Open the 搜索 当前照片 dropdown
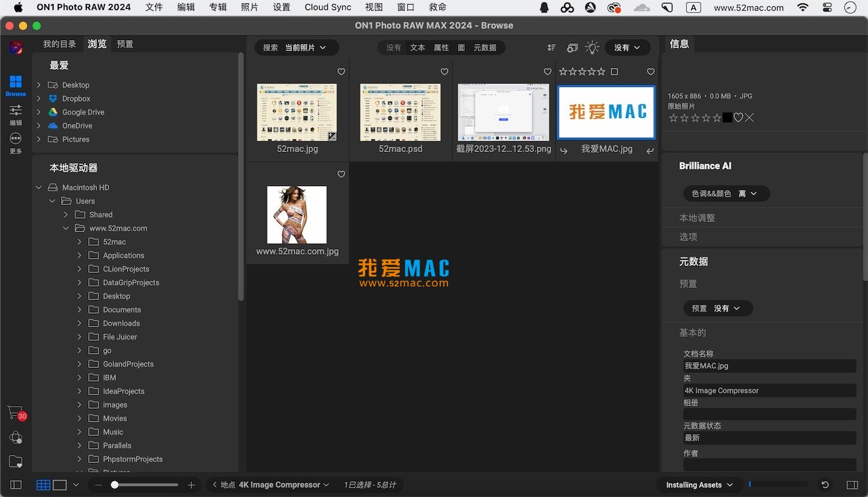This screenshot has width=868, height=497. [297, 48]
